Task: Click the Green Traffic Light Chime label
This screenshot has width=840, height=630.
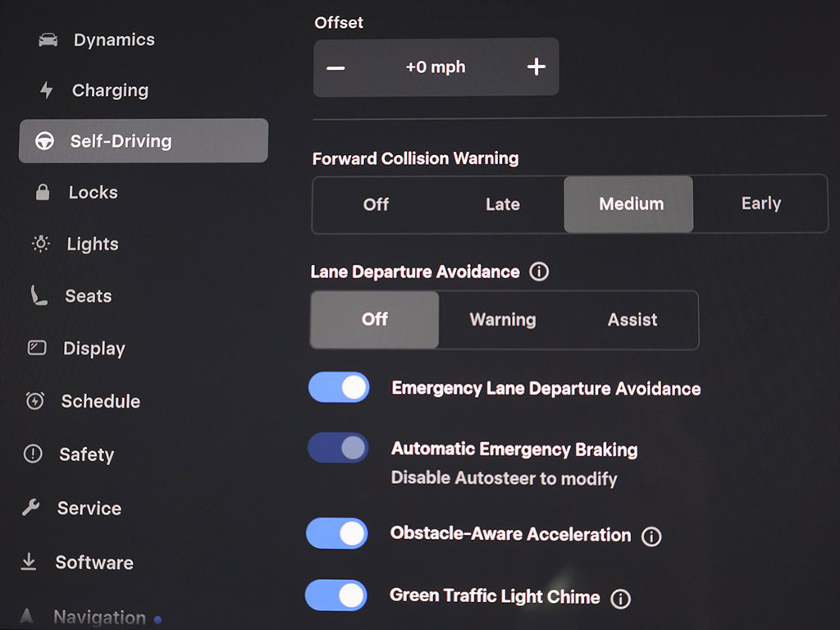Action: (495, 596)
